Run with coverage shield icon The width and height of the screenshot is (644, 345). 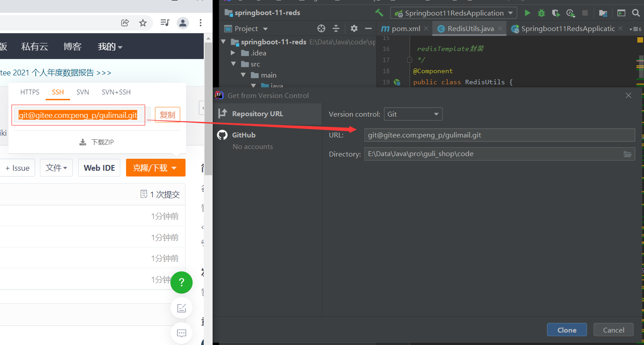(x=556, y=13)
